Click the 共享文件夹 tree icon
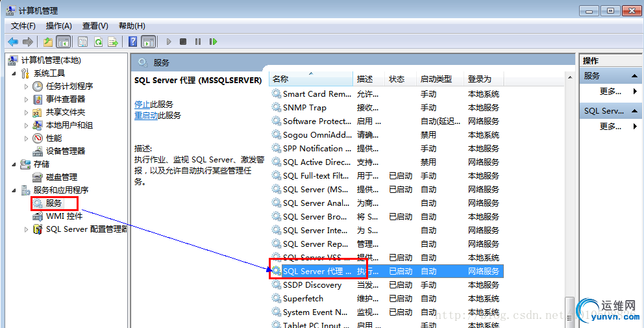The image size is (644, 328). 38,112
